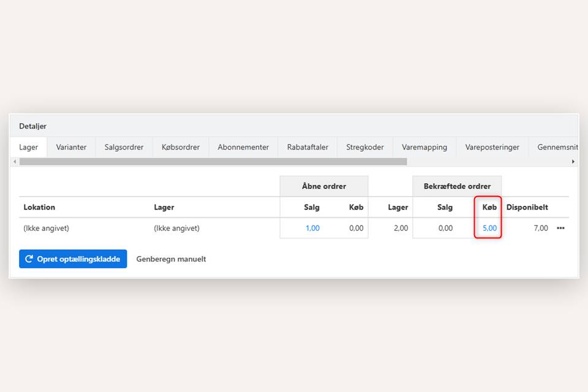Open the three-dots row actions menu
This screenshot has width=588, height=392.
click(560, 228)
